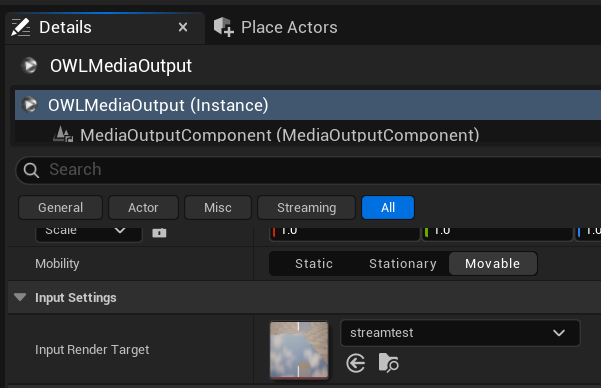Image resolution: width=601 pixels, height=388 pixels.
Task: Filter properties by Misc
Action: [x=218, y=207]
